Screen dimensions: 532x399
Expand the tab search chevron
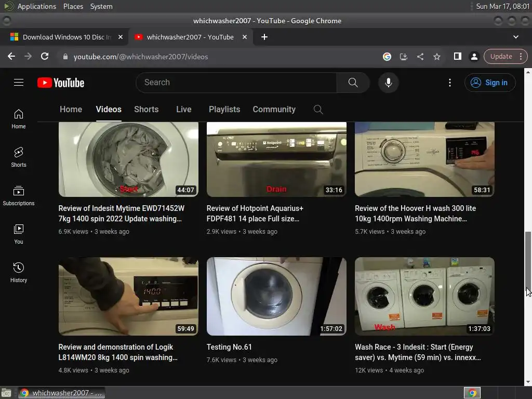pyautogui.click(x=516, y=37)
